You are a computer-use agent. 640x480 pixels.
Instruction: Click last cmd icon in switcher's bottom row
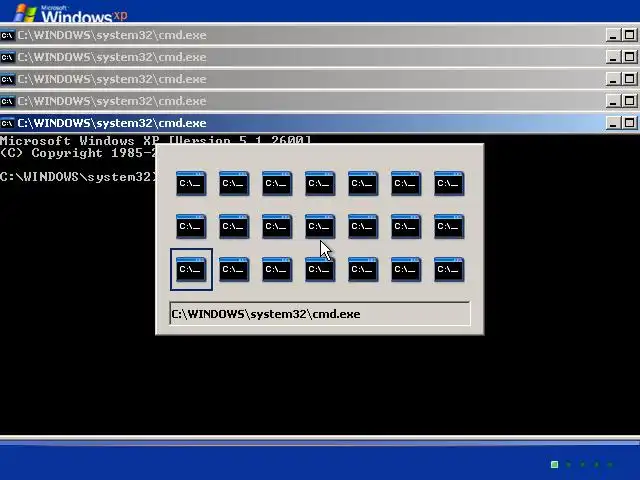(449, 269)
